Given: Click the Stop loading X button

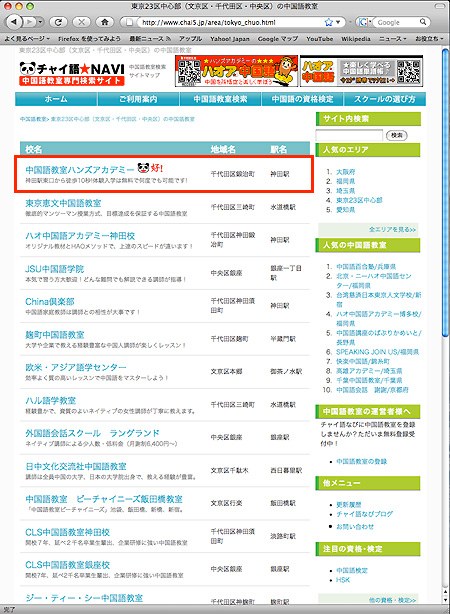Looking at the screenshot, I should [x=81, y=22].
